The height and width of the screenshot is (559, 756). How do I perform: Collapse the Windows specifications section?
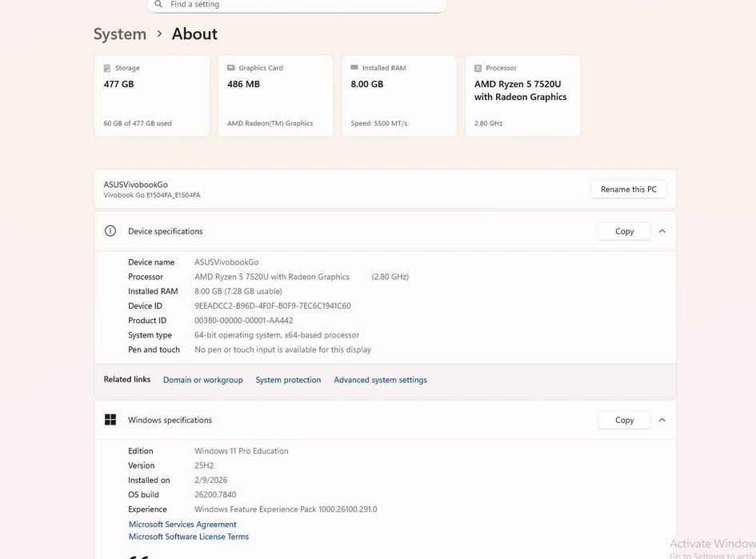[x=662, y=420]
